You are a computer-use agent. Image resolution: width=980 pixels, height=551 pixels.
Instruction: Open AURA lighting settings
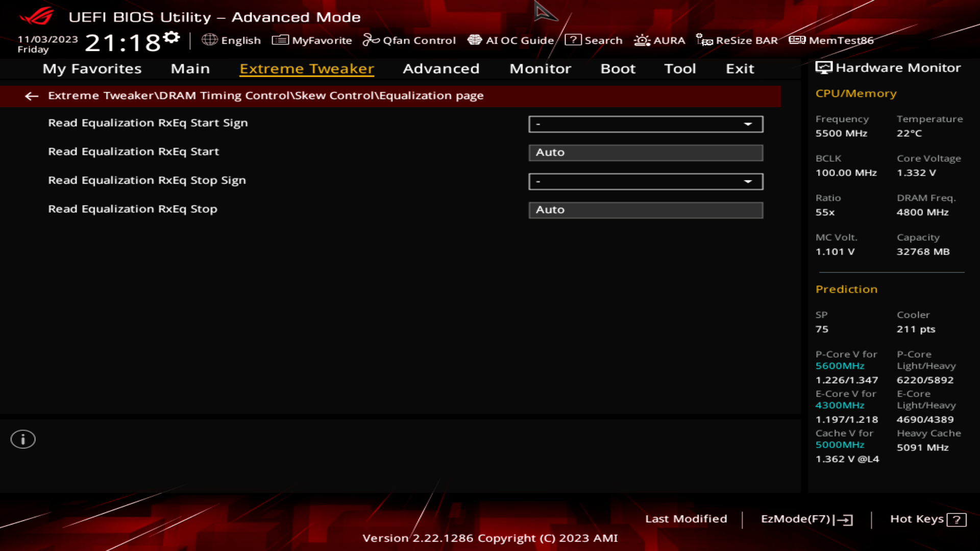pyautogui.click(x=659, y=40)
